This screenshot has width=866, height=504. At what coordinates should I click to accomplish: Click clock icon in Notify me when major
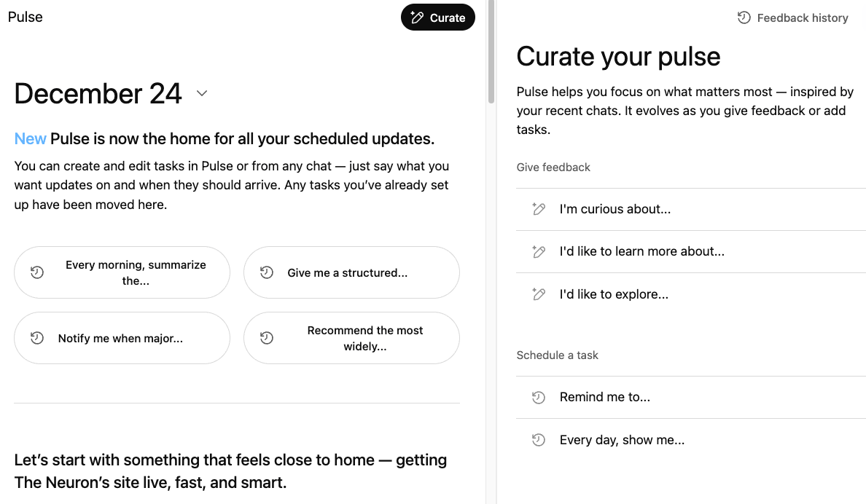tap(37, 338)
